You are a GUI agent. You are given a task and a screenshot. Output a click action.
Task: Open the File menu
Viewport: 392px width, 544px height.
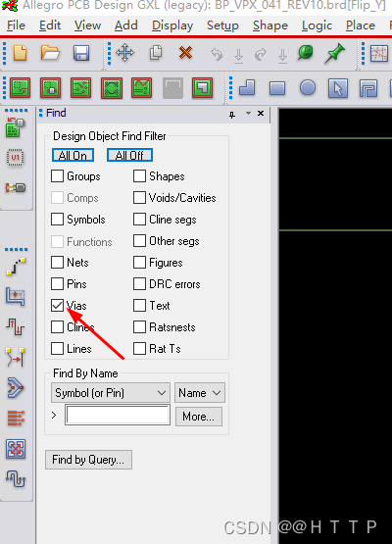[16, 25]
